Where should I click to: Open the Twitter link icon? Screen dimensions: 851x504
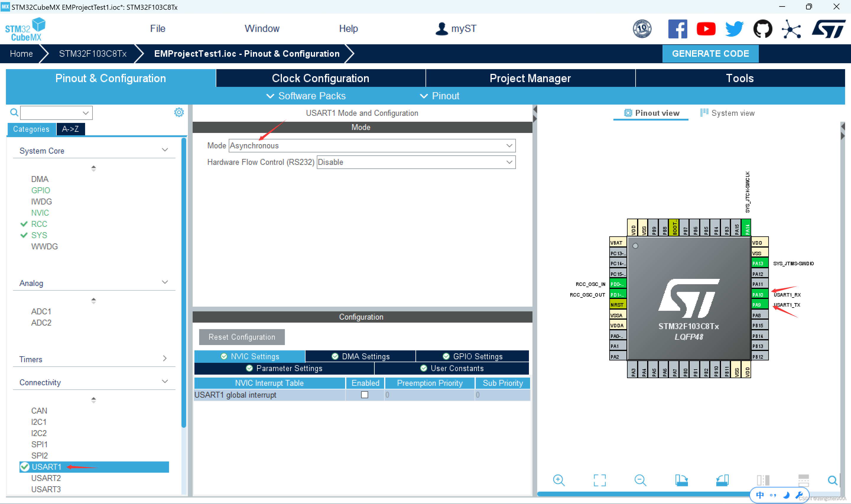[734, 29]
